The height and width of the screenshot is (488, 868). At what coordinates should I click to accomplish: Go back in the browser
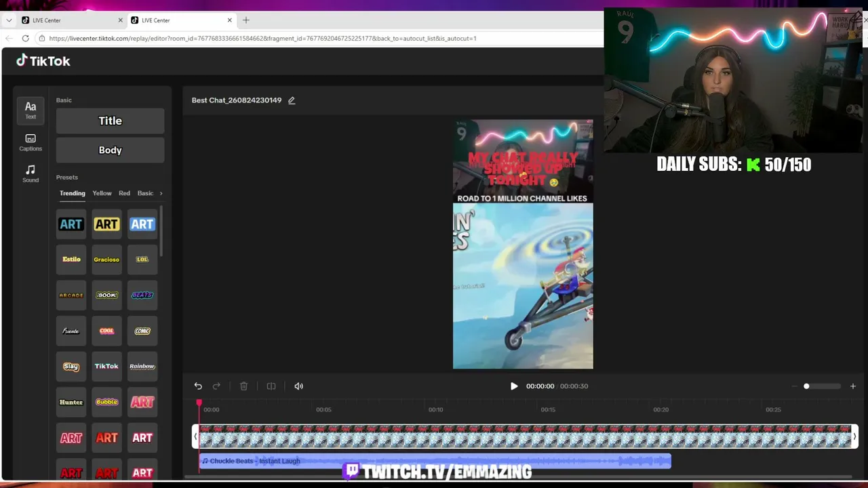[x=9, y=39]
